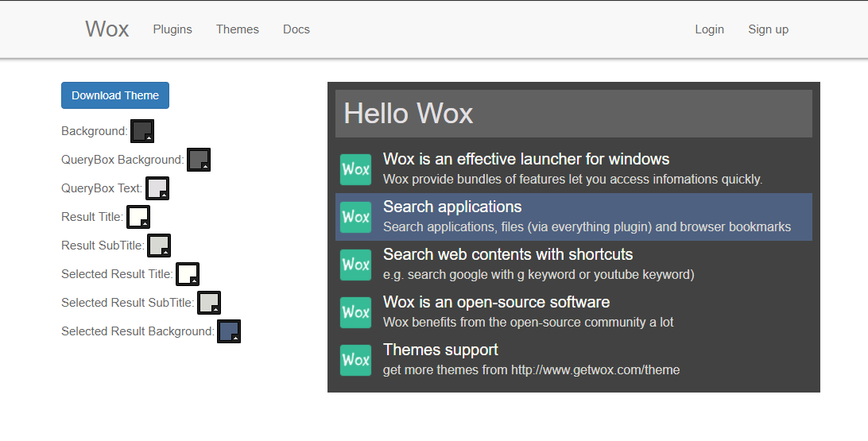Open the QueryBox Text color swatch
868x441 pixels.
(x=157, y=188)
